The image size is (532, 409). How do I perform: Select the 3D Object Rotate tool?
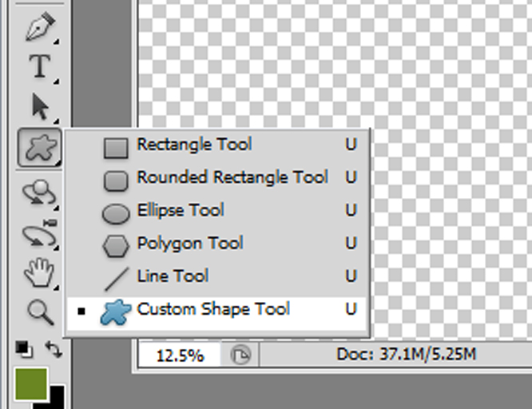[x=40, y=193]
